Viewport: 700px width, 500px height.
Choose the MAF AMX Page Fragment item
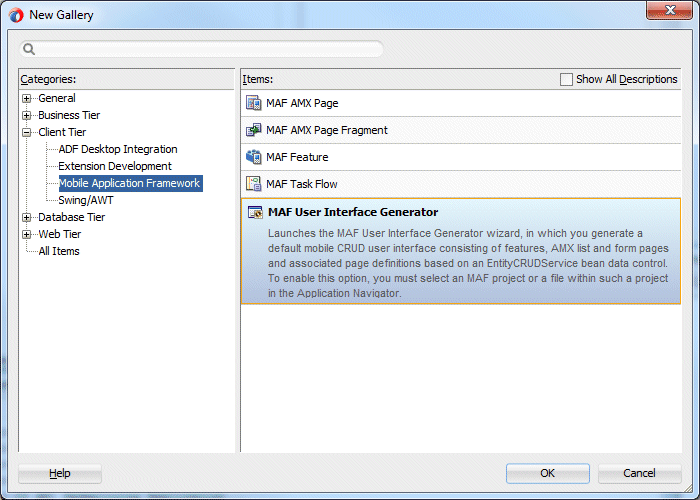point(461,130)
